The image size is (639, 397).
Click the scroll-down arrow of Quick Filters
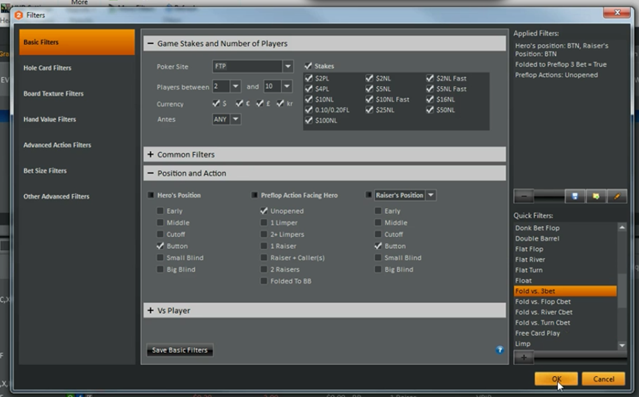click(x=622, y=345)
